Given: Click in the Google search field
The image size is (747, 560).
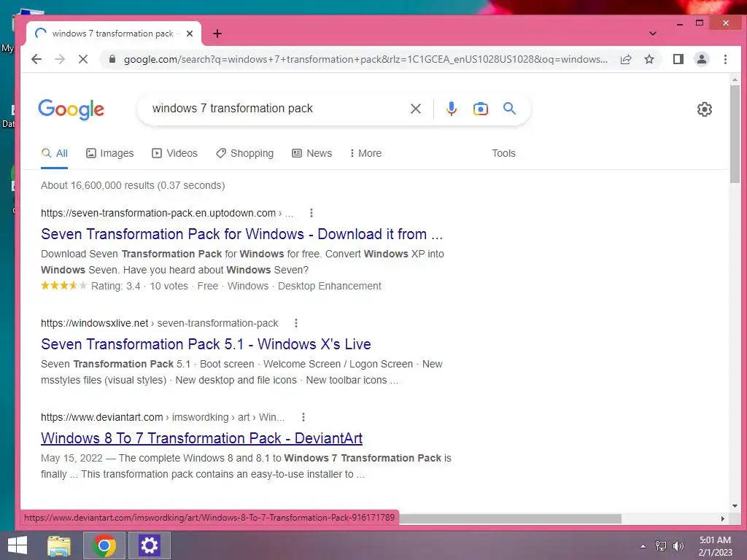Looking at the screenshot, I should [276, 109].
